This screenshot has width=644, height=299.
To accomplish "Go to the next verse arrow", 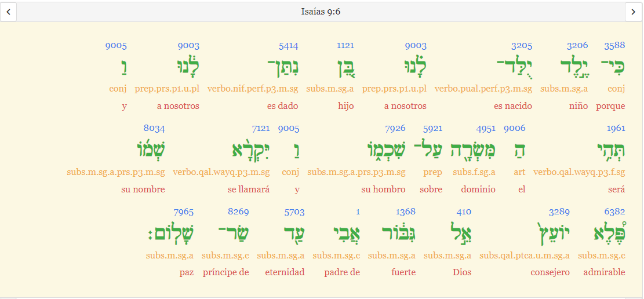I will (x=633, y=12).
